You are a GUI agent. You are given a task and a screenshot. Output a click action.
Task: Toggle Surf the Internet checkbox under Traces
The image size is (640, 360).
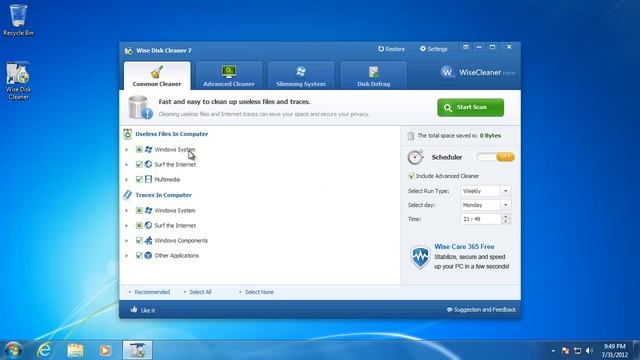139,226
